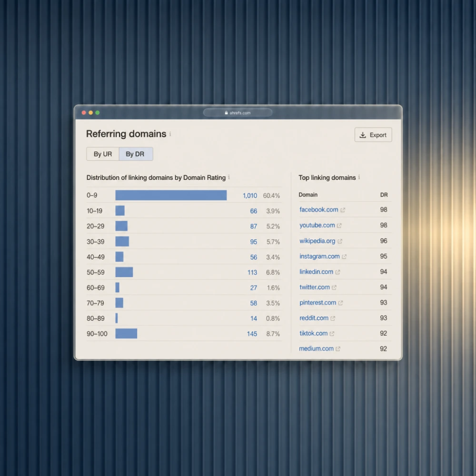Click the Referring domains heading
476x476 pixels.
click(126, 134)
